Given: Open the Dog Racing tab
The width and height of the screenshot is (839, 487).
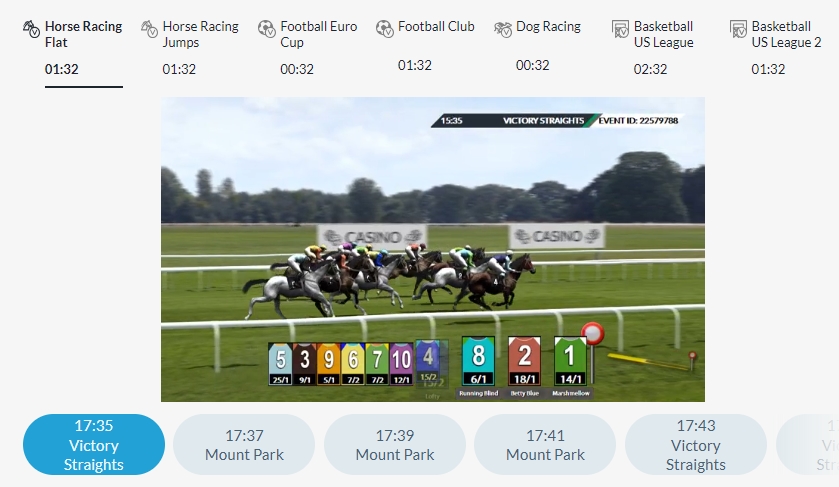Looking at the screenshot, I should [537, 45].
